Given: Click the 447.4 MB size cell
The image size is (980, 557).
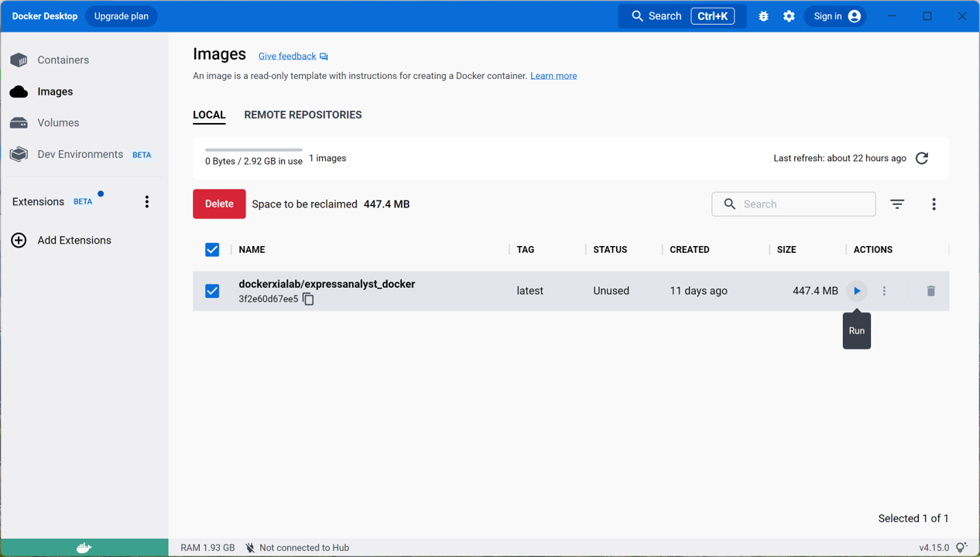Looking at the screenshot, I should point(815,291).
